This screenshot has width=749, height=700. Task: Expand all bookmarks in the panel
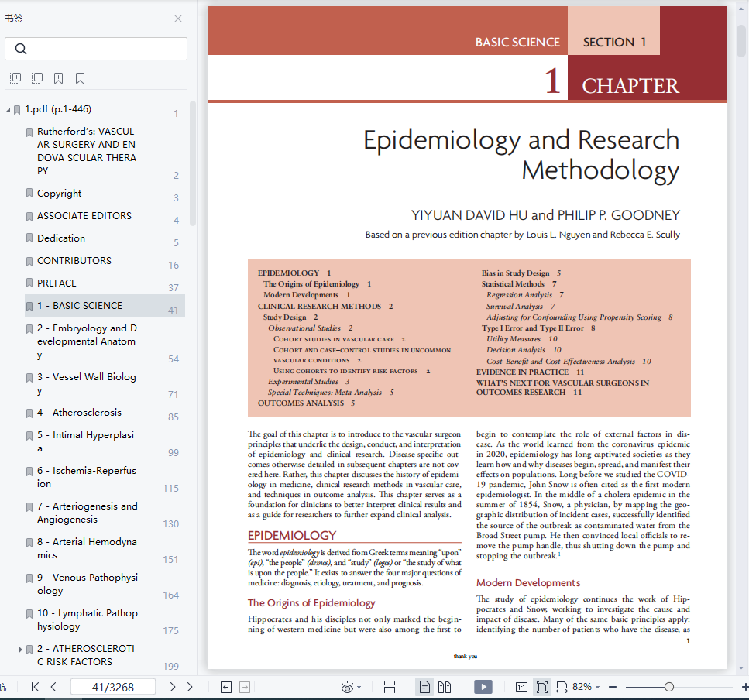[x=15, y=78]
